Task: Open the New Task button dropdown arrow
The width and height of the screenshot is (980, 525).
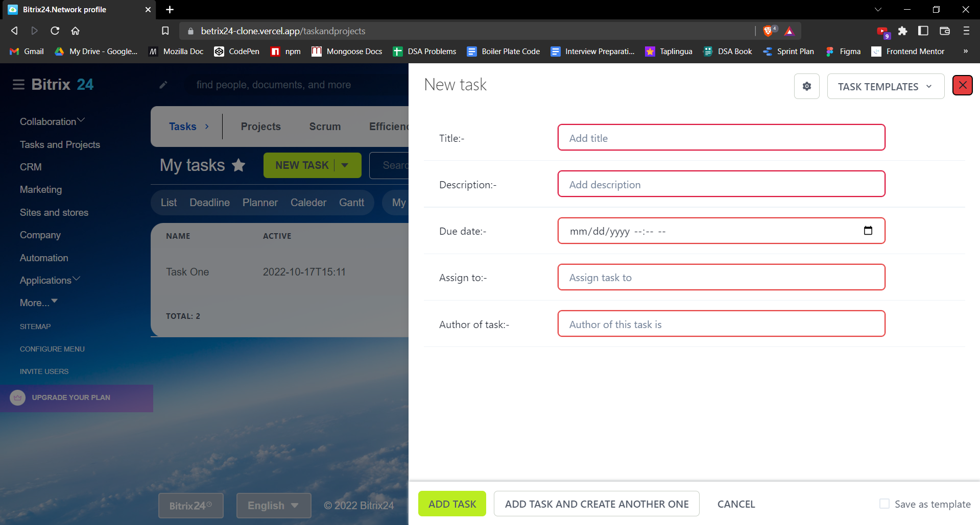Action: coord(345,165)
